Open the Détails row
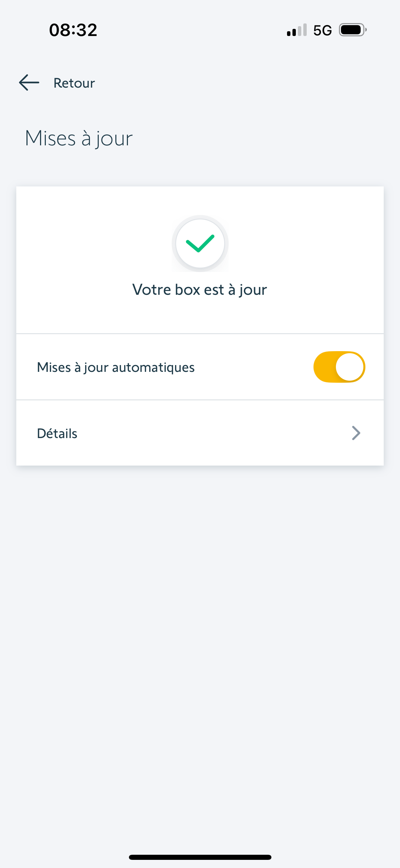Screen dimensions: 400x868 point(200,433)
